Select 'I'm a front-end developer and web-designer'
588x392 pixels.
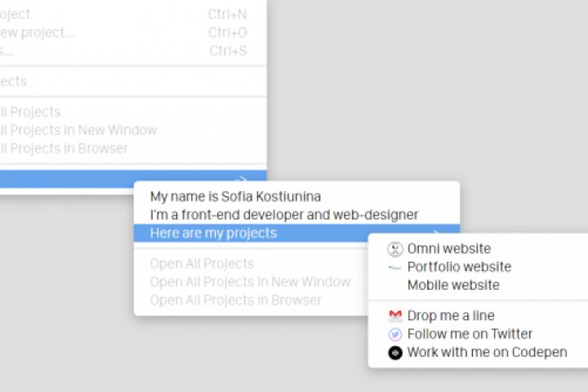(283, 215)
